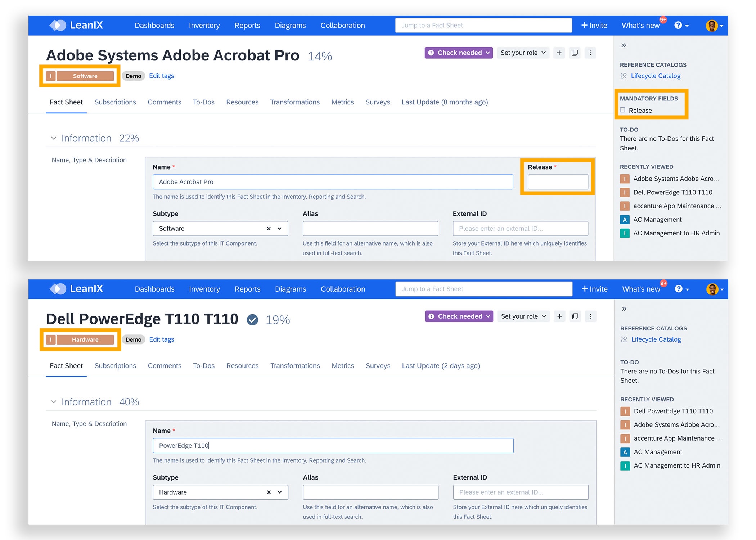Click the icon next to AC Management in top recently viewed

click(625, 220)
